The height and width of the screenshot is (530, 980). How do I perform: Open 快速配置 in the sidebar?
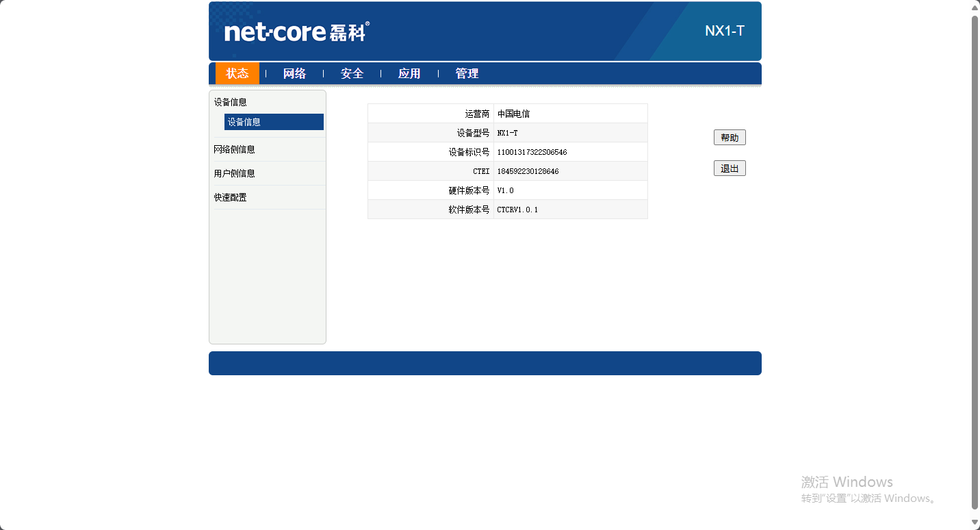tap(231, 197)
